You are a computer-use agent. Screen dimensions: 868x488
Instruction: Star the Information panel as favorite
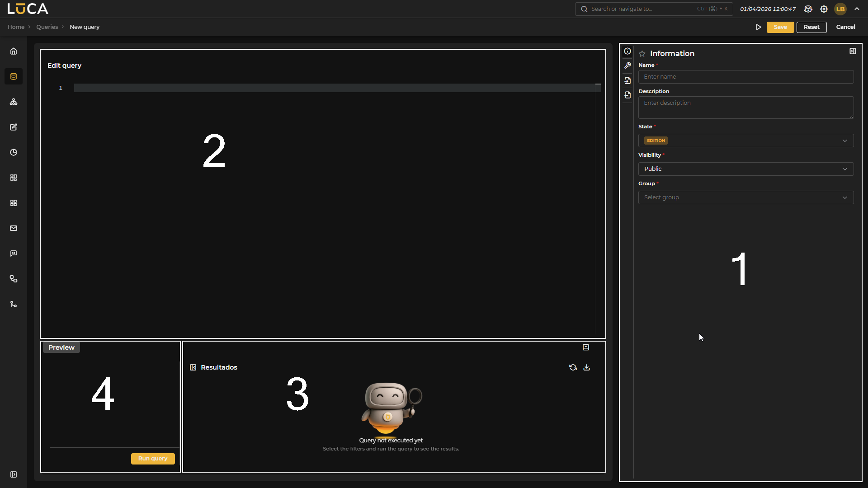pyautogui.click(x=642, y=54)
